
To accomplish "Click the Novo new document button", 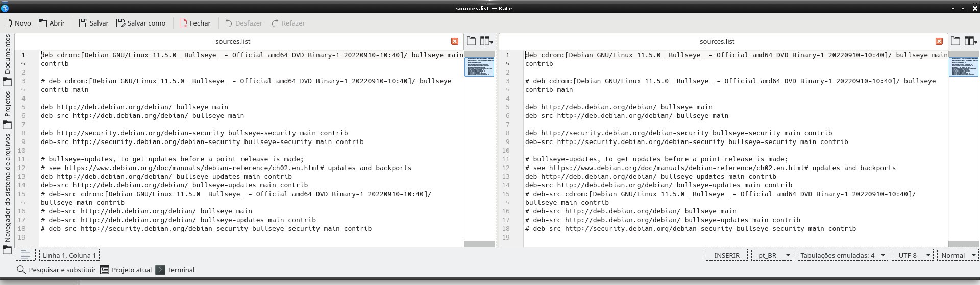I will click(18, 23).
